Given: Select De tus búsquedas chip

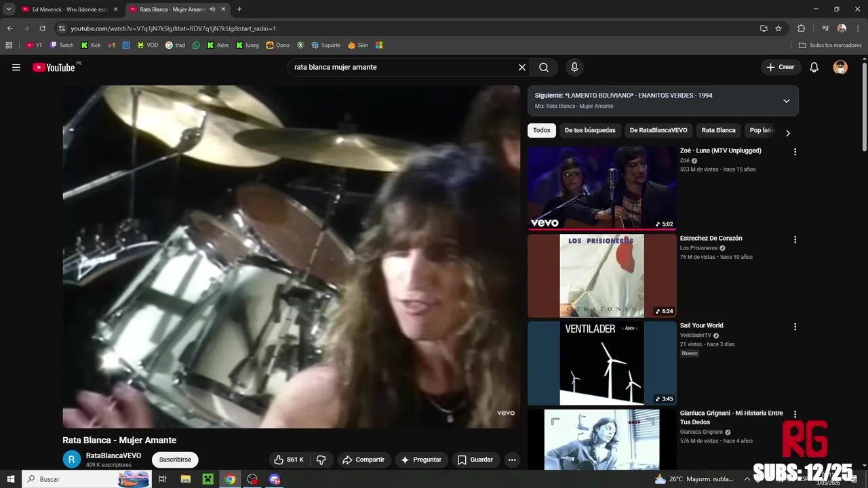Looking at the screenshot, I should [590, 130].
